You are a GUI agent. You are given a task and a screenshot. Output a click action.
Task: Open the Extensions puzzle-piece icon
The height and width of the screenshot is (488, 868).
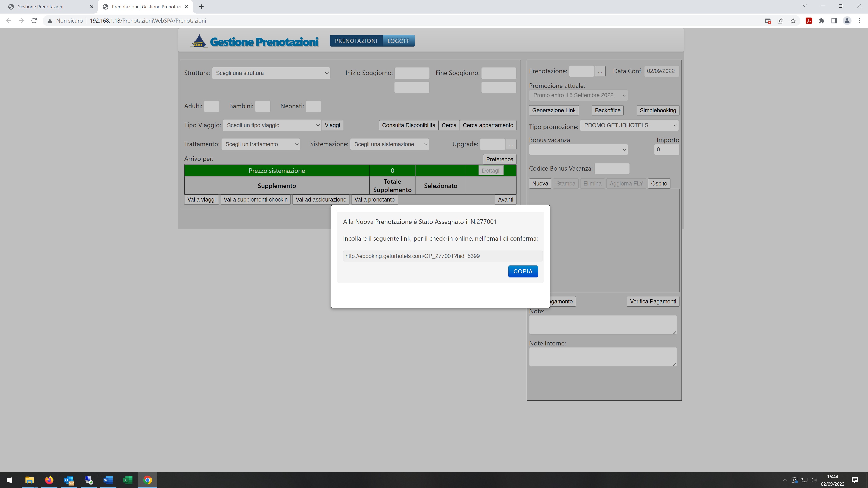tap(821, 21)
